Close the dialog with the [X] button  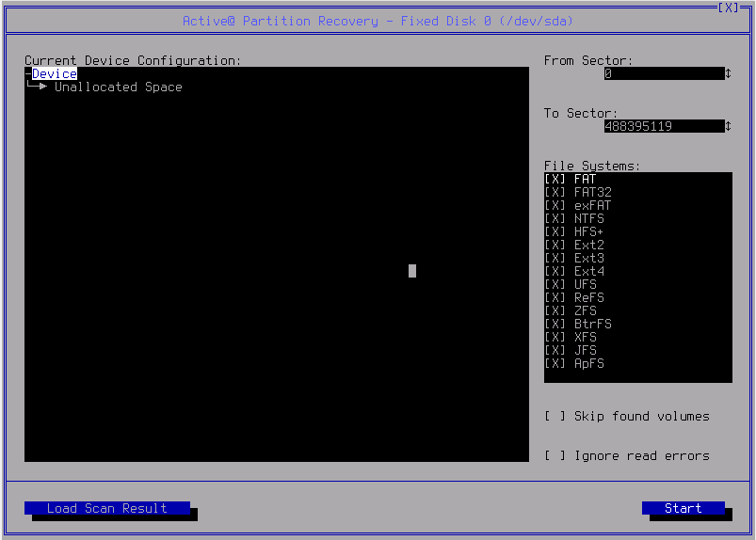click(728, 8)
